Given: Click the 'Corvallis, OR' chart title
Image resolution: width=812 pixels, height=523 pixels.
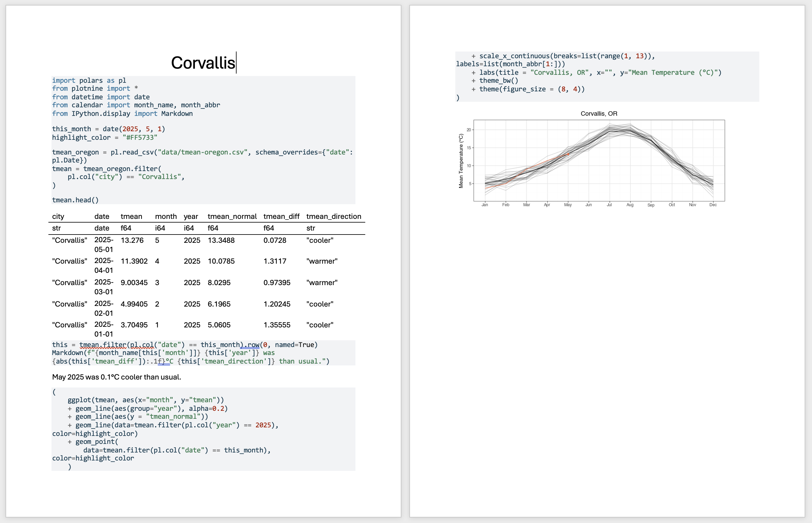Looking at the screenshot, I should 599,114.
